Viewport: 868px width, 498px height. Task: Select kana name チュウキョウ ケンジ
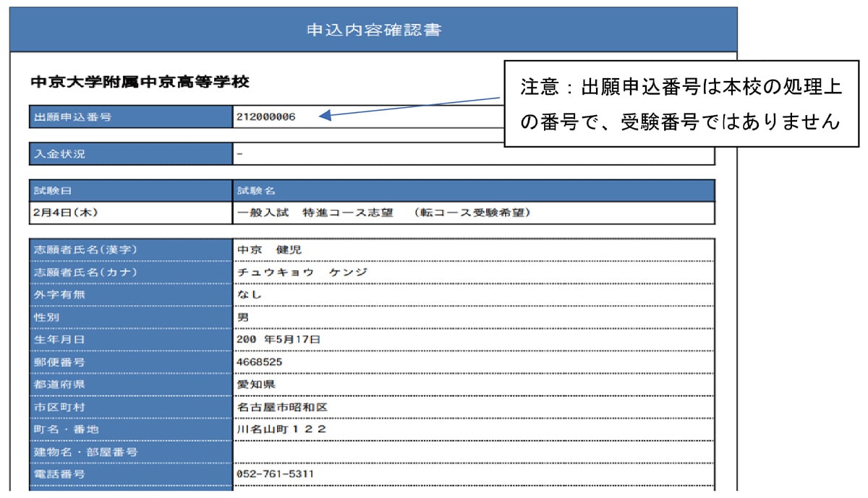click(x=302, y=272)
